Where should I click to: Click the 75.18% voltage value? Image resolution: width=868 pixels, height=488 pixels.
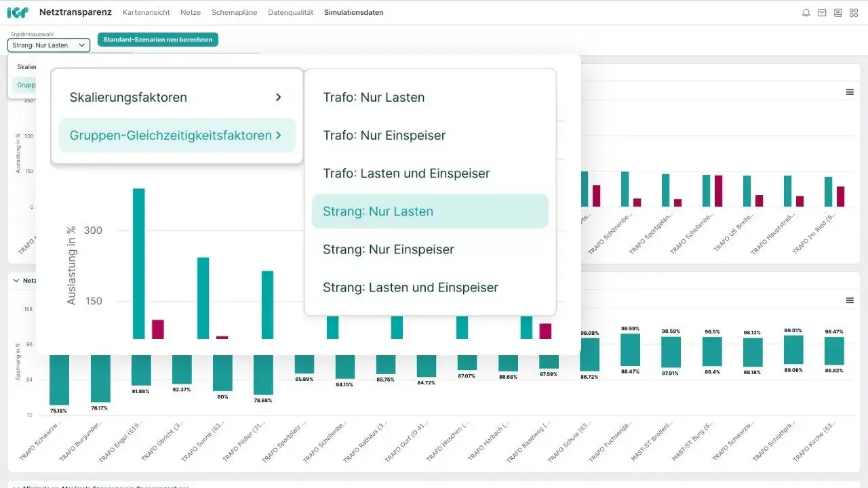[x=59, y=410]
